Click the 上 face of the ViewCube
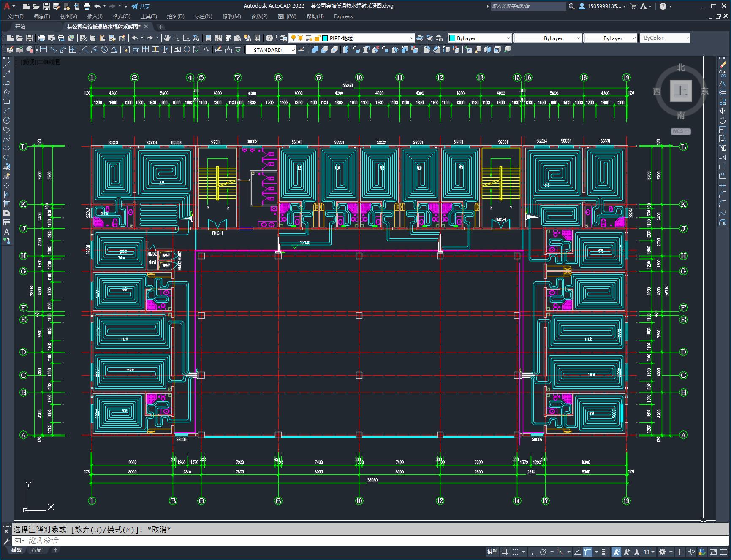The image size is (731, 560). pyautogui.click(x=681, y=91)
